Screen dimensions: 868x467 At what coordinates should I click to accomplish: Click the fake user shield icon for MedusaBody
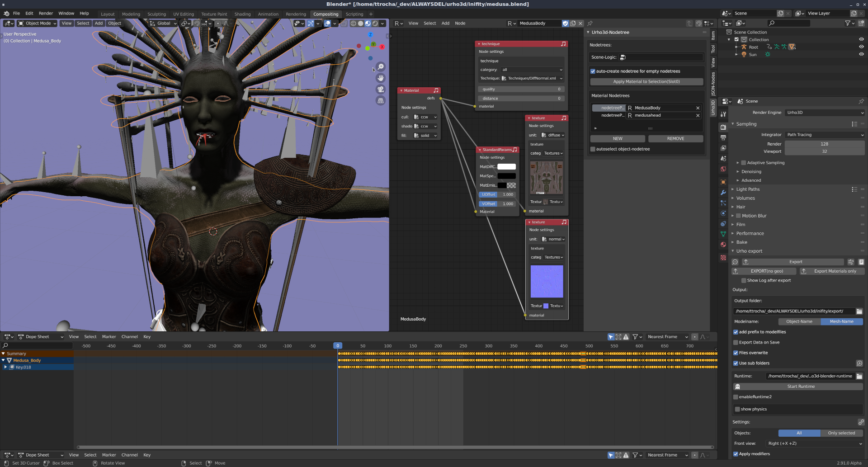click(x=565, y=24)
